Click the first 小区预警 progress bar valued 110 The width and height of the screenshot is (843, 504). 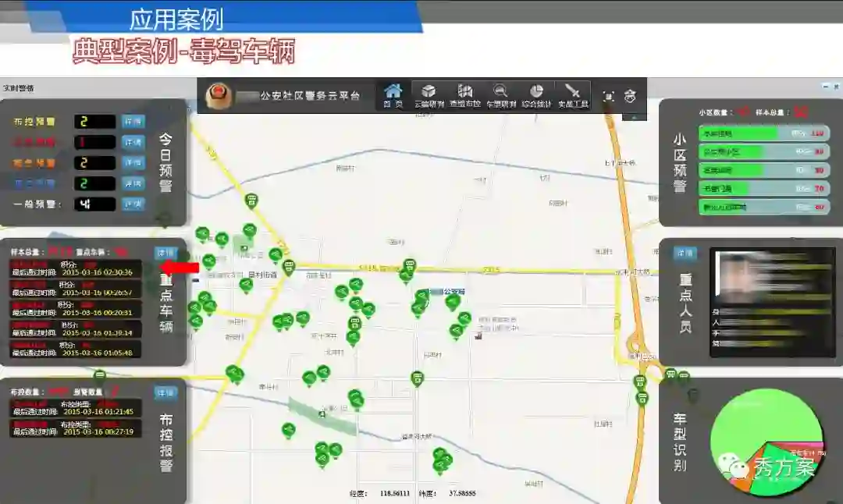(x=764, y=133)
